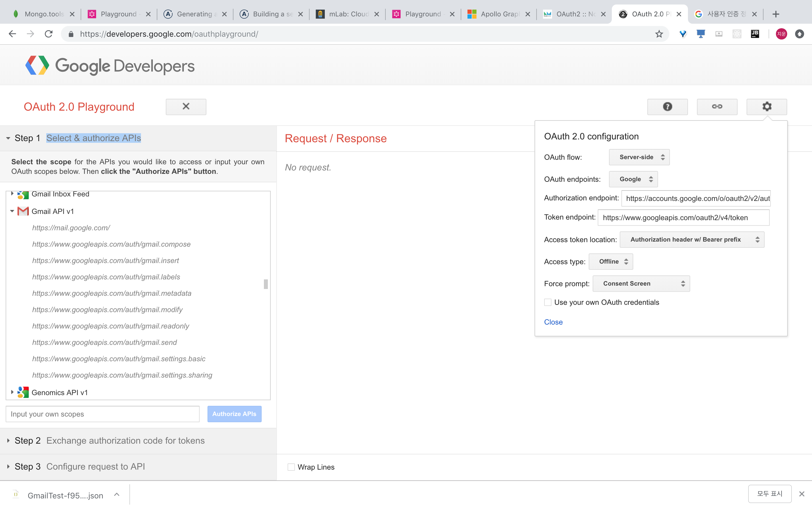Click the Close link in configuration panel
812x508 pixels.
click(x=553, y=322)
